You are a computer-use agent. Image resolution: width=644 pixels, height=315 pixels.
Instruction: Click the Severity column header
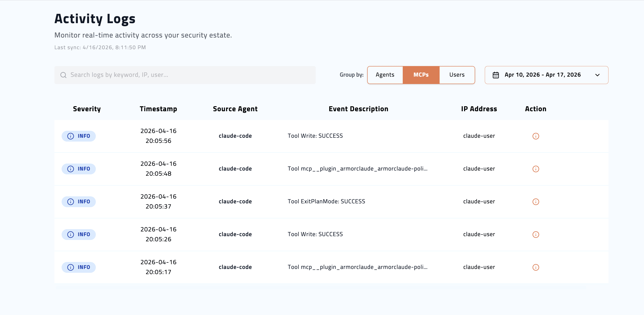tap(87, 109)
